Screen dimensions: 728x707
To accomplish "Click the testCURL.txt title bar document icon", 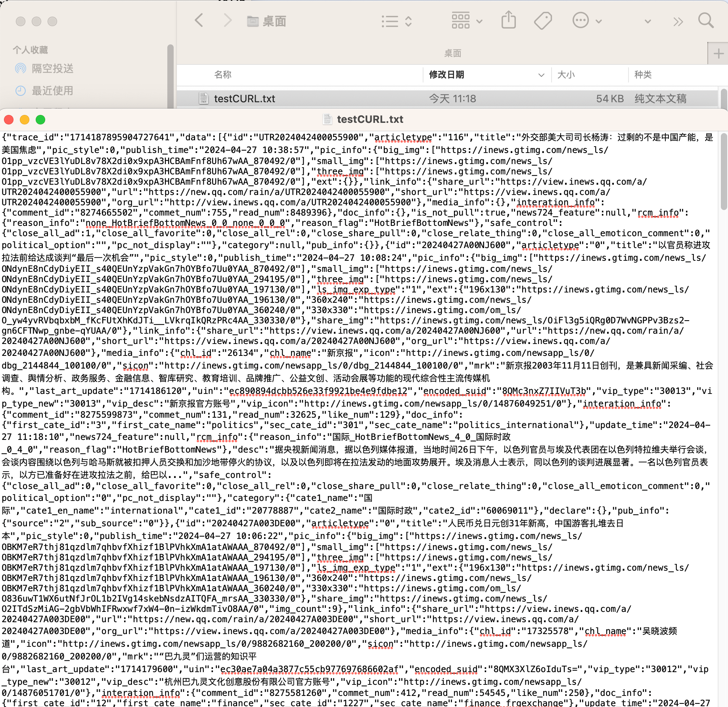I will click(x=328, y=119).
